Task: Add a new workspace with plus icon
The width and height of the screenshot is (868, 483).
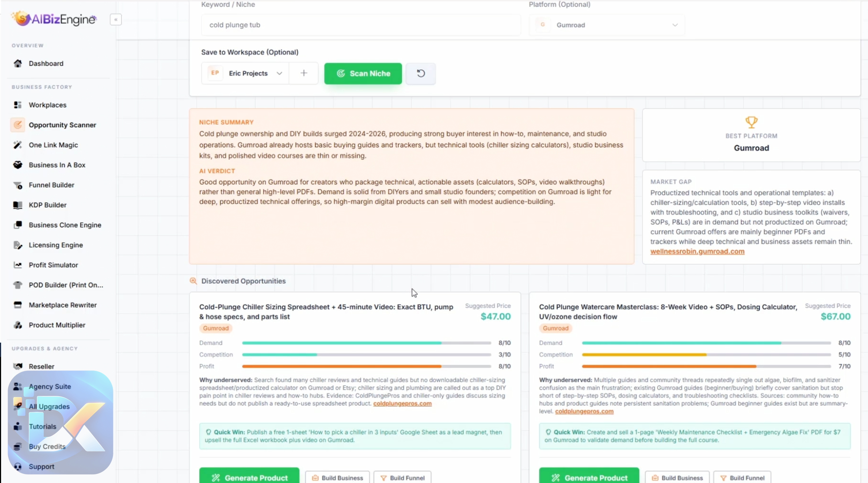Action: pos(304,73)
